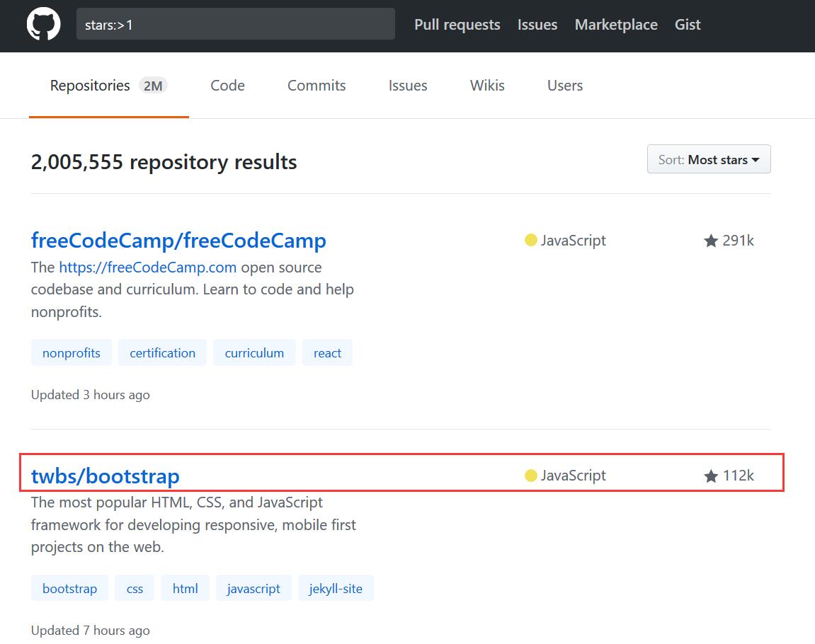Click JavaScript label on freeCodeCamp row
815x644 pixels.
click(x=574, y=241)
